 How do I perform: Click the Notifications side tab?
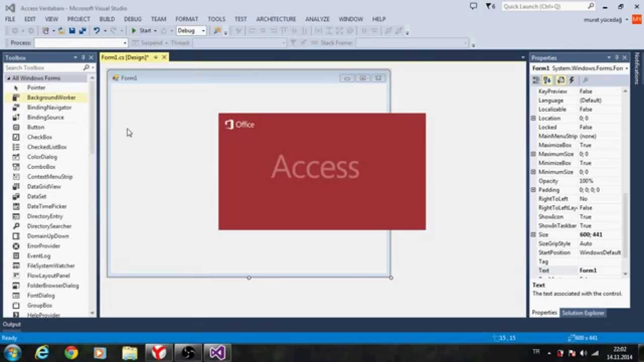(637, 68)
